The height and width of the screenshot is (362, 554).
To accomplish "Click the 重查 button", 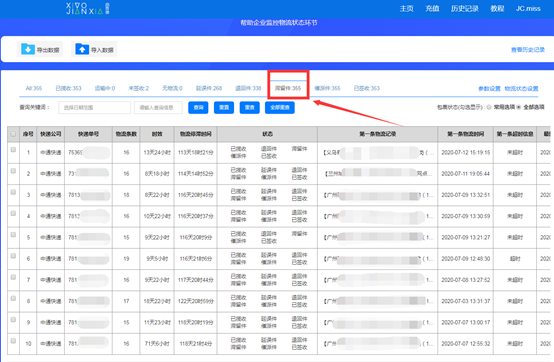I will (249, 107).
